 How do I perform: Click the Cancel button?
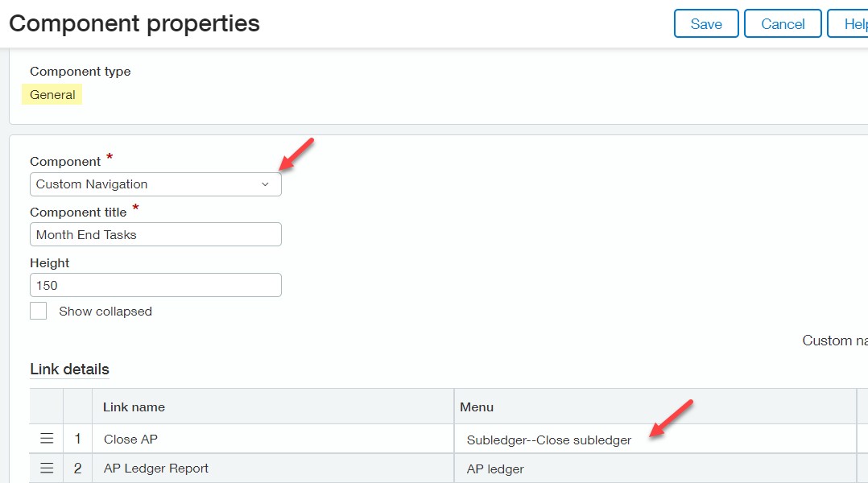783,24
